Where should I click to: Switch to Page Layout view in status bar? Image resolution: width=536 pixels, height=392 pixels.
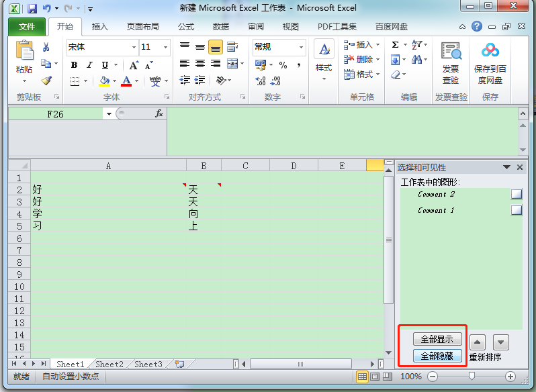(x=375, y=377)
